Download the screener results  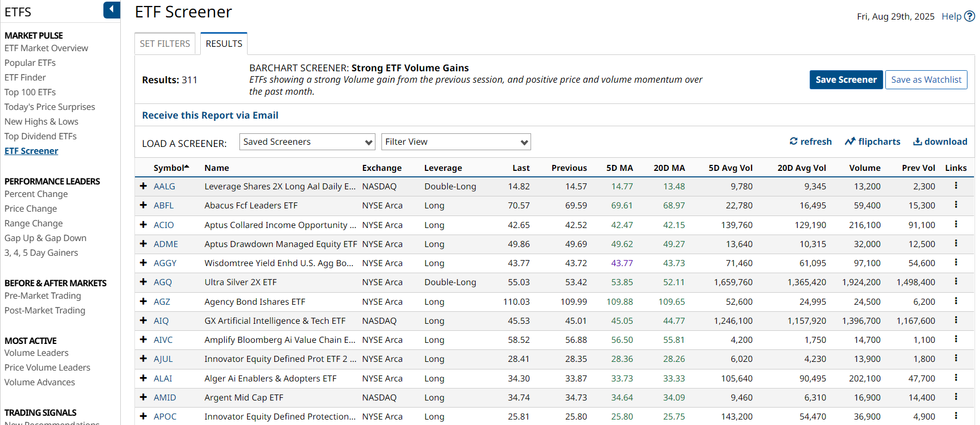point(940,141)
